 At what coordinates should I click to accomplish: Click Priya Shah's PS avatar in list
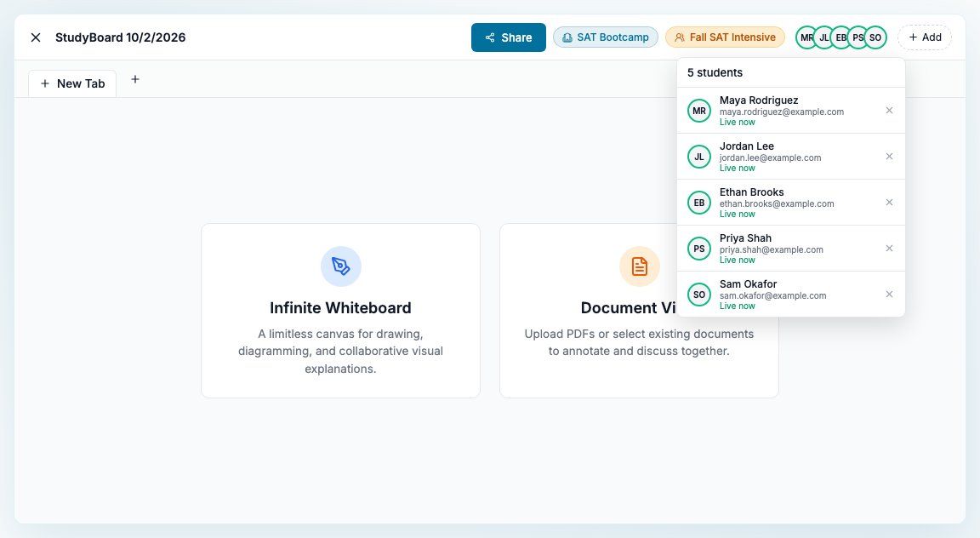coord(699,249)
